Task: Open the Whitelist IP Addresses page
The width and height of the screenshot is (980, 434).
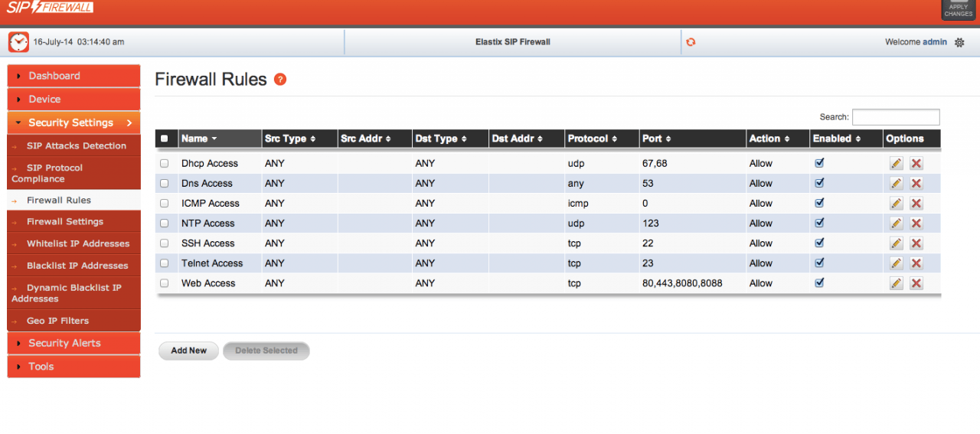Action: click(x=78, y=243)
